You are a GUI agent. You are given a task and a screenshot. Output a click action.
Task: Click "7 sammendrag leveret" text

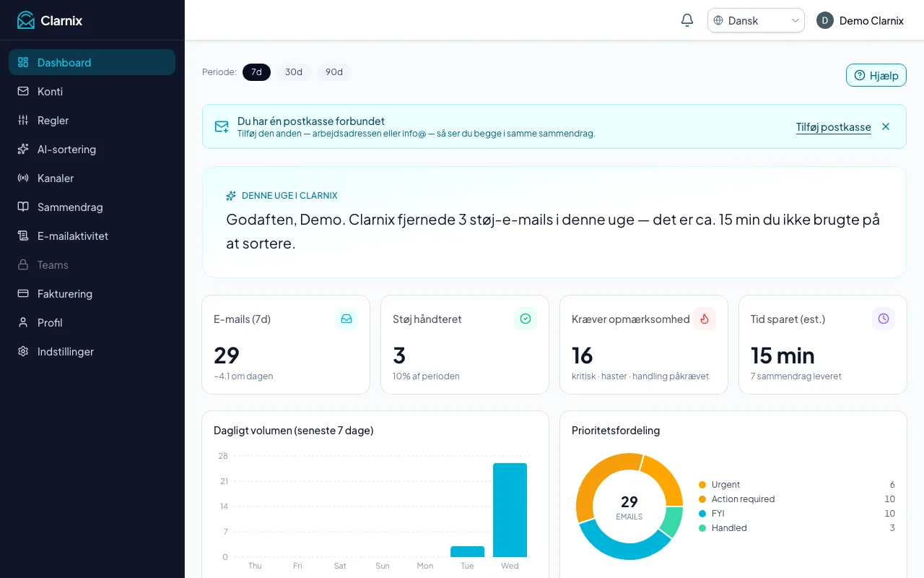[x=796, y=376]
